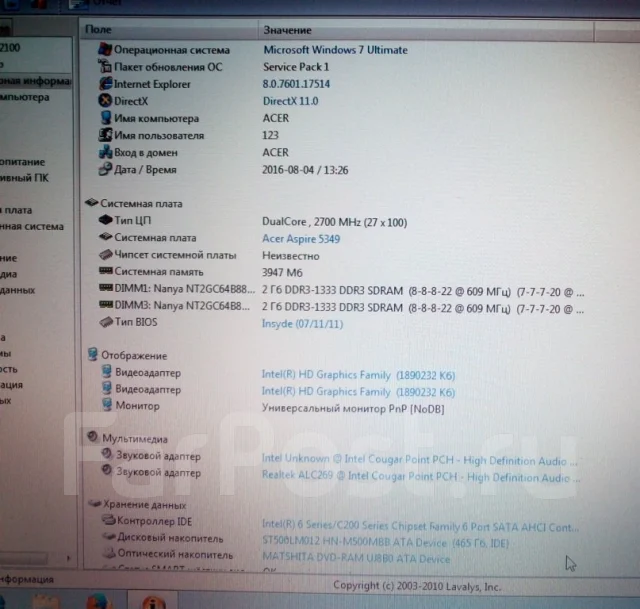
Task: Click the 3947 Мб memory value
Action: (x=282, y=272)
